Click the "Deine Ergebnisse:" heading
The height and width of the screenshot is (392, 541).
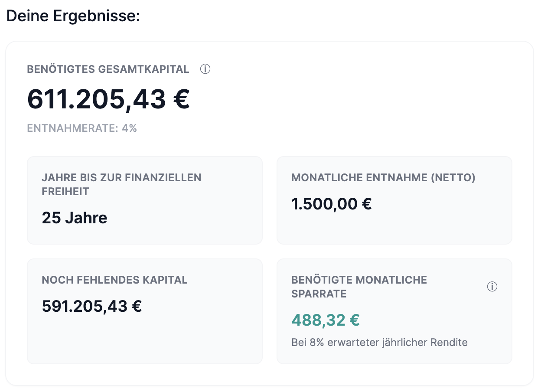tap(73, 16)
